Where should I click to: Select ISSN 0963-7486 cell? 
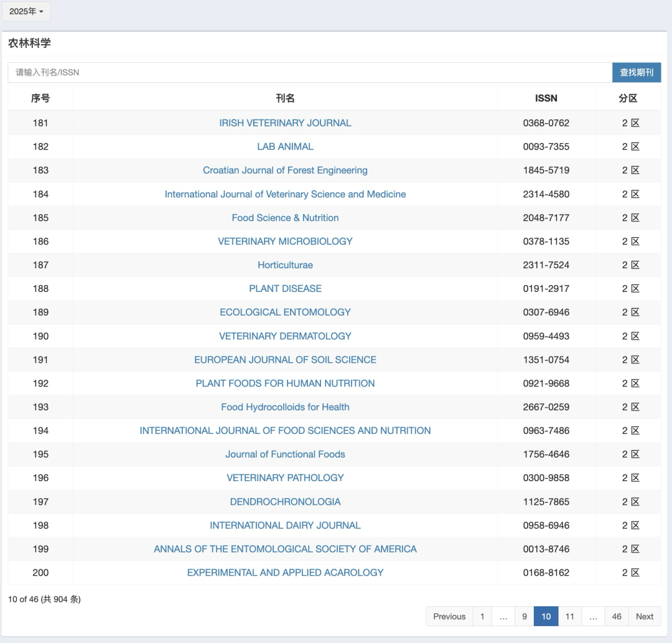pyautogui.click(x=546, y=430)
